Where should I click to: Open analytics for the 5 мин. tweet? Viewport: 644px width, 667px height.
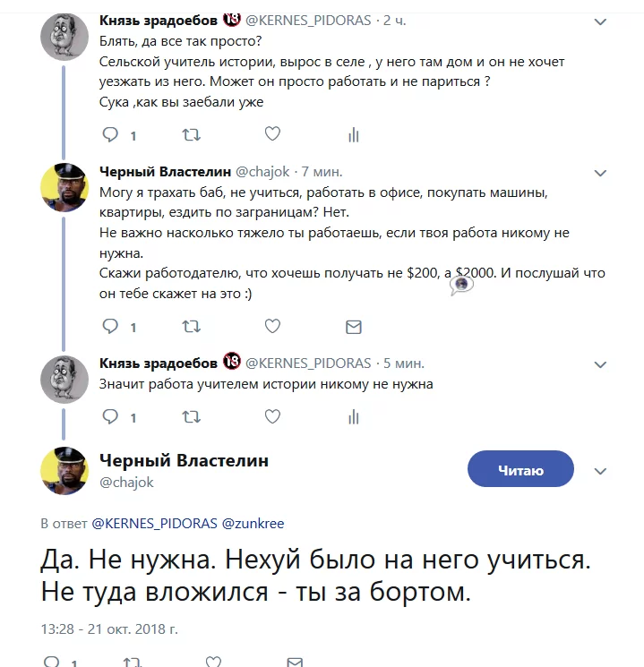pos(353,416)
